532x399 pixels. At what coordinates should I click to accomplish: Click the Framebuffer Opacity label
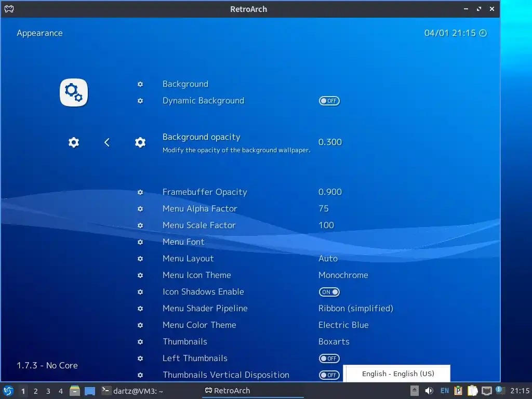[205, 192]
